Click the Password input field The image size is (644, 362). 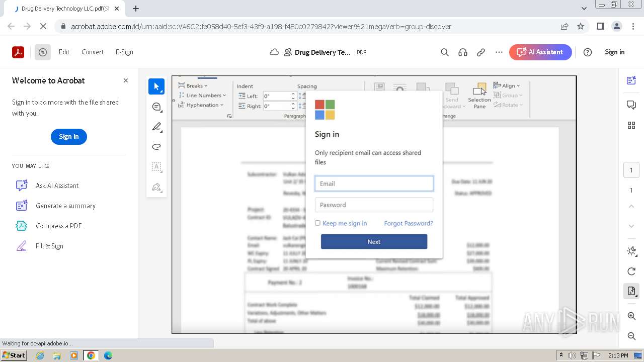click(x=374, y=205)
